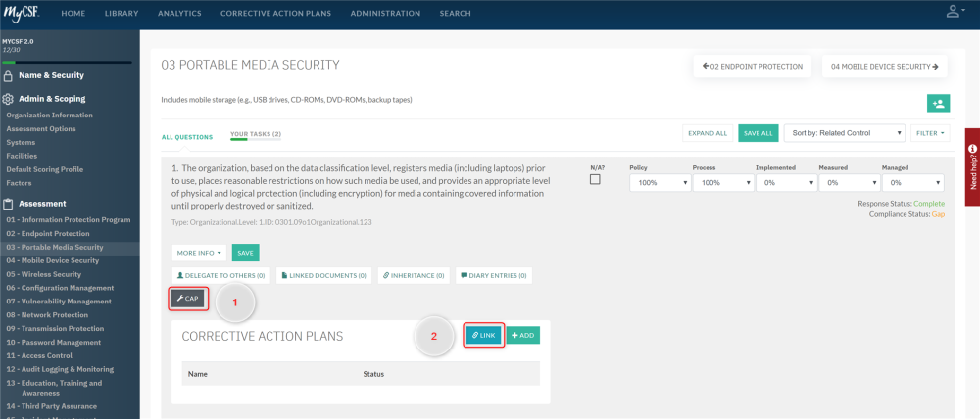Go to next section 04 MOBILE DEVICE SECURITY
This screenshot has width=980, height=419.
(x=884, y=67)
